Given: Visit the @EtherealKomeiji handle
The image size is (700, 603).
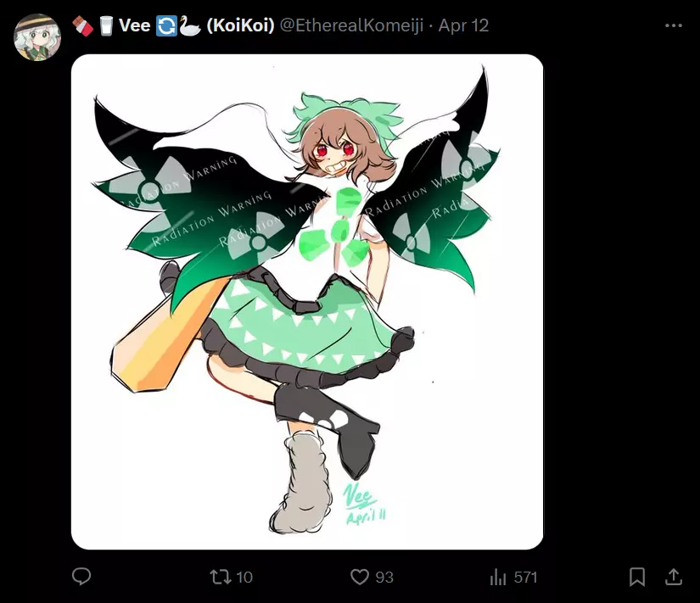Looking at the screenshot, I should point(351,25).
